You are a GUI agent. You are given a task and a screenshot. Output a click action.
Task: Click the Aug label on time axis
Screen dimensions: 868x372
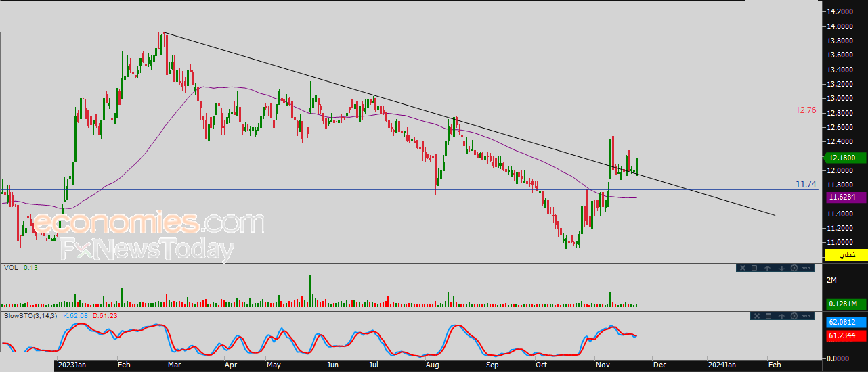[x=434, y=365]
